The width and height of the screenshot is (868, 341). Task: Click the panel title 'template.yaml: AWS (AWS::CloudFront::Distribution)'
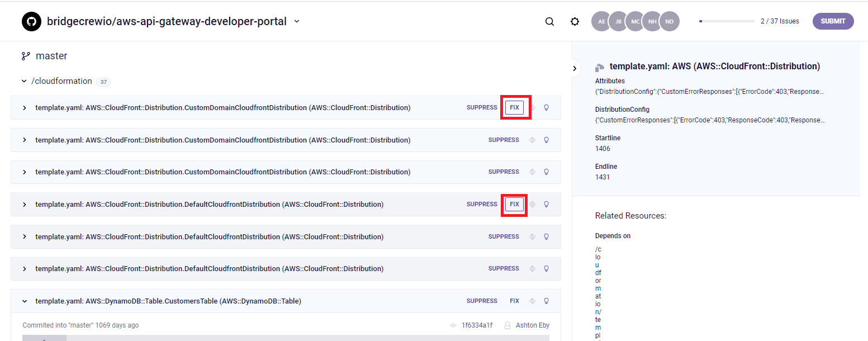715,67
